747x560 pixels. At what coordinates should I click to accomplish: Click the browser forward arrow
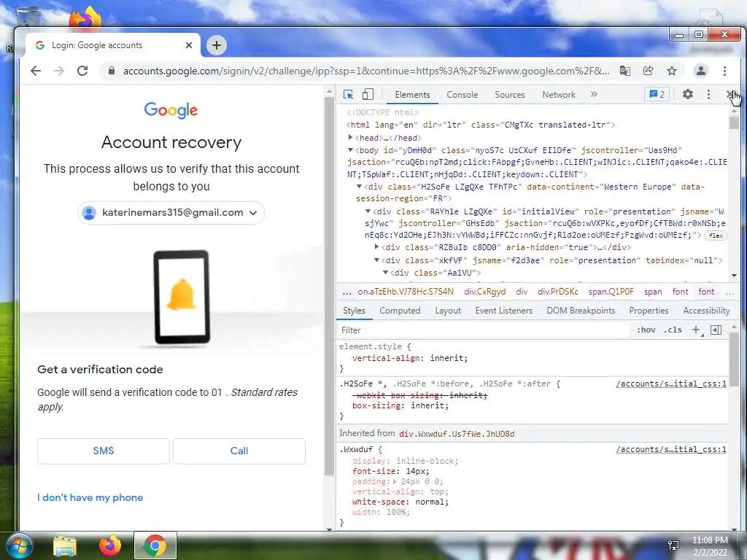59,71
